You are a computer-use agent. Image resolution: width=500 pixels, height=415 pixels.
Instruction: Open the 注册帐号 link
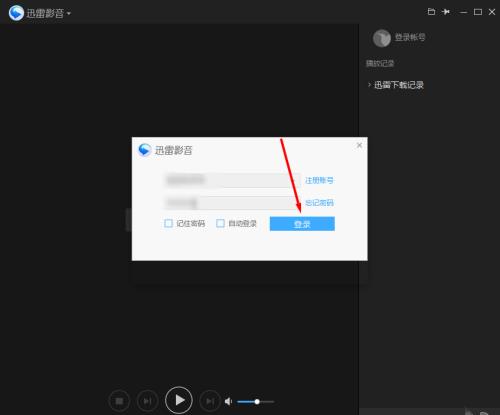(319, 180)
